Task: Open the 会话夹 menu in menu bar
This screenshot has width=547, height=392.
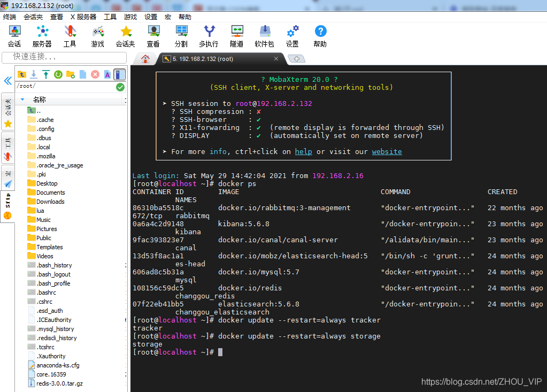Action: coord(33,17)
